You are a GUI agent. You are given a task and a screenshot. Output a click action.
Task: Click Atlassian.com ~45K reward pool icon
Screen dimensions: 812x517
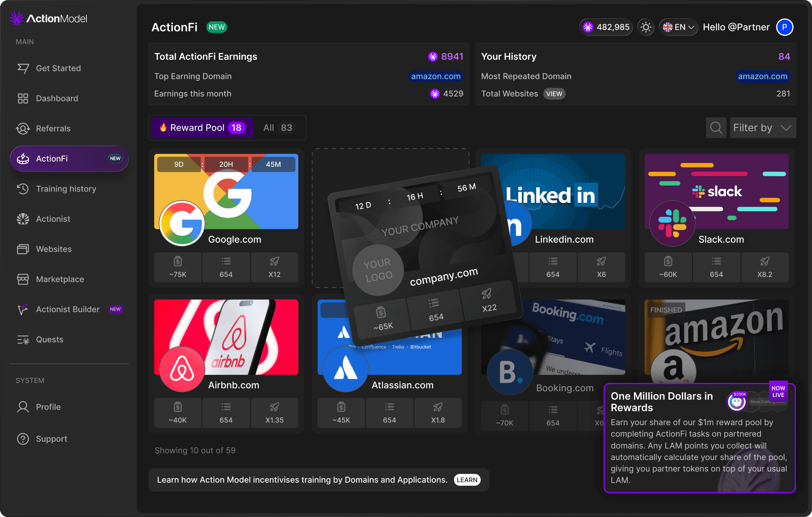tap(341, 407)
